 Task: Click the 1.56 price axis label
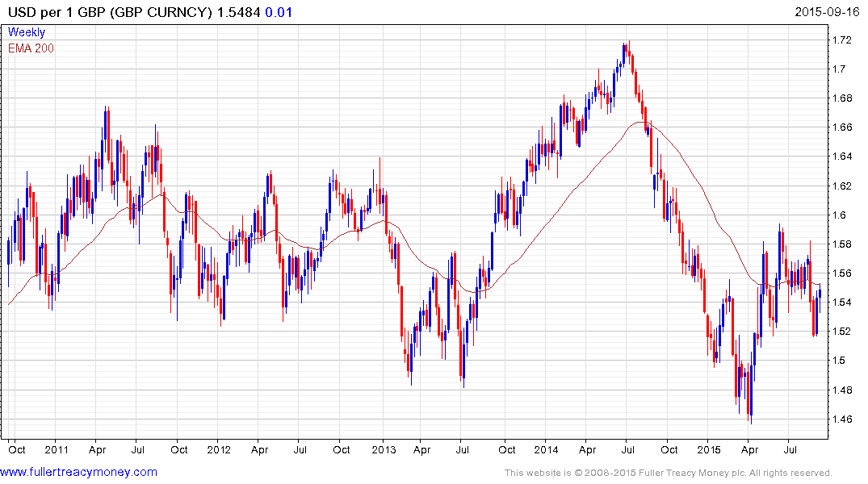point(842,273)
